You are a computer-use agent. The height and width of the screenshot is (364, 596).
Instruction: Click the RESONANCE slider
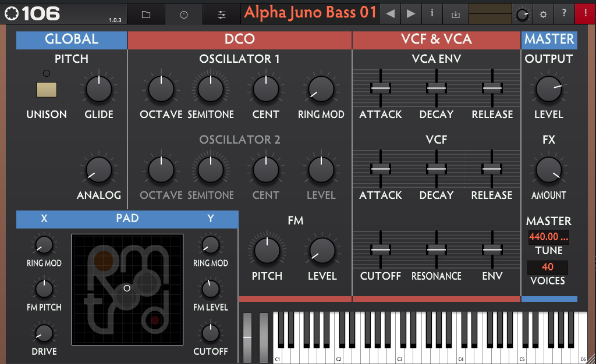[437, 250]
